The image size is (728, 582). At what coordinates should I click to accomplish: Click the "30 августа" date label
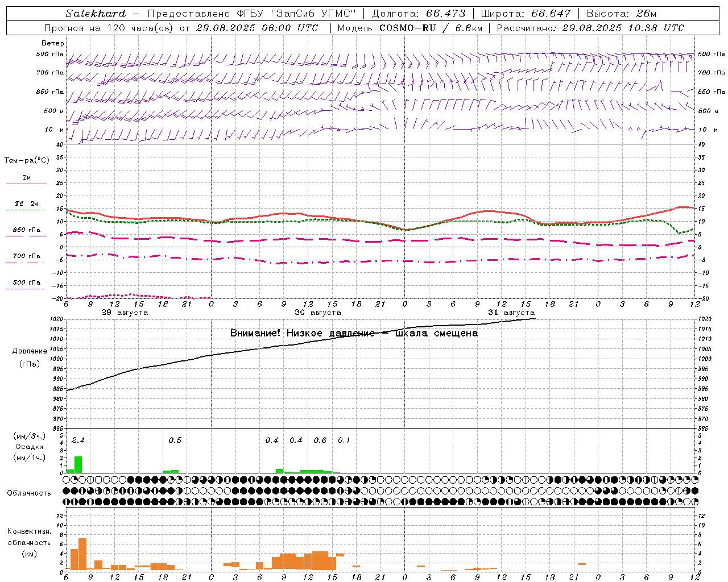pos(317,313)
